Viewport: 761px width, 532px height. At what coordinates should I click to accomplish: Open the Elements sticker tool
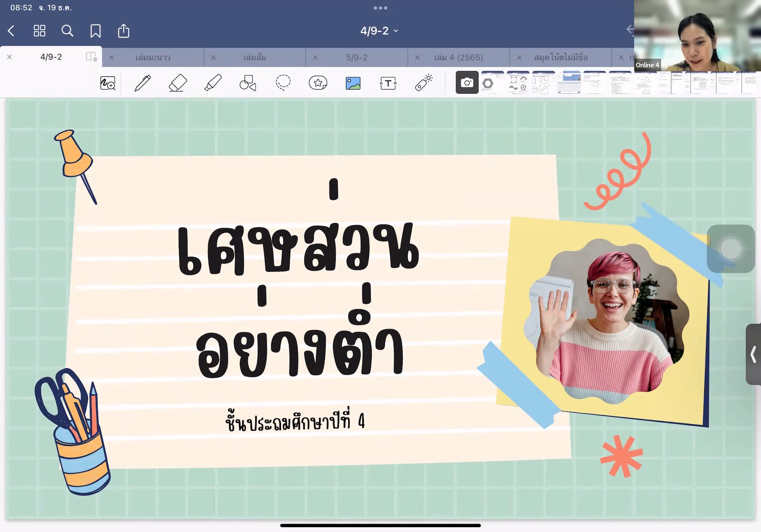pos(318,83)
